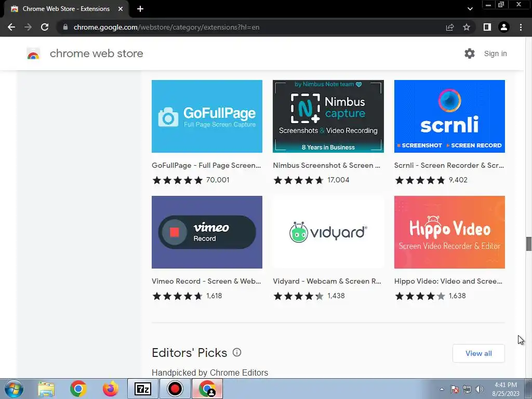Open the Chrome side panel
Viewport: 532px width, 399px height.
click(487, 27)
